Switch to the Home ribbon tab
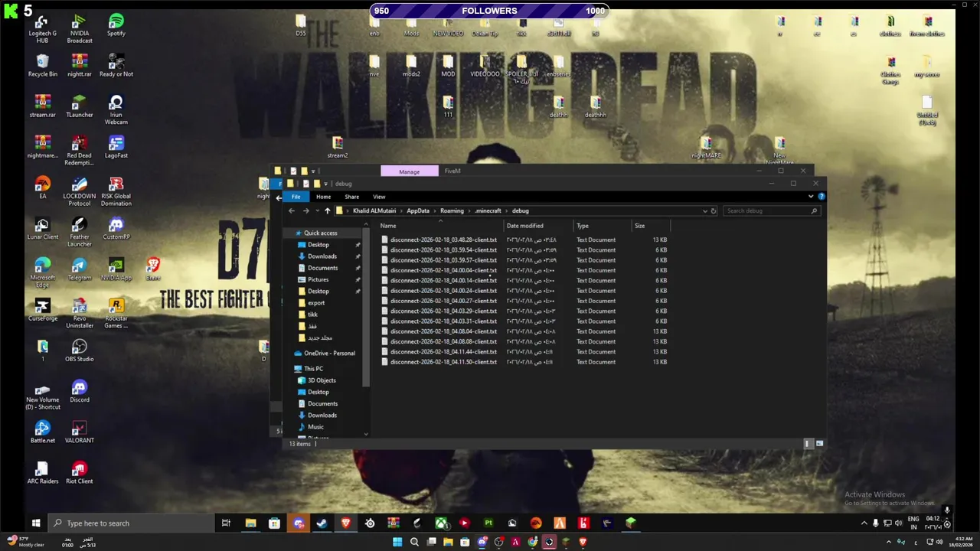The width and height of the screenshot is (980, 551). click(x=324, y=197)
